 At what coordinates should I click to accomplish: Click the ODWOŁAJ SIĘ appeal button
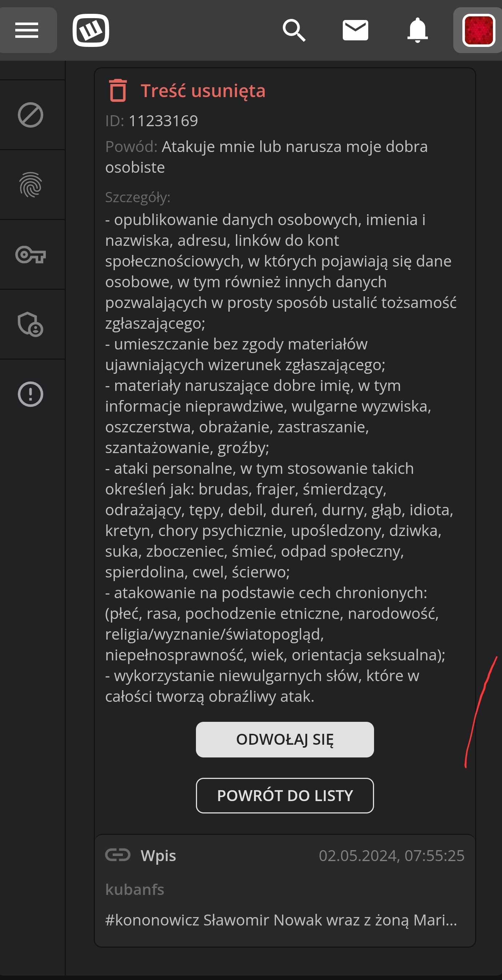(x=285, y=739)
